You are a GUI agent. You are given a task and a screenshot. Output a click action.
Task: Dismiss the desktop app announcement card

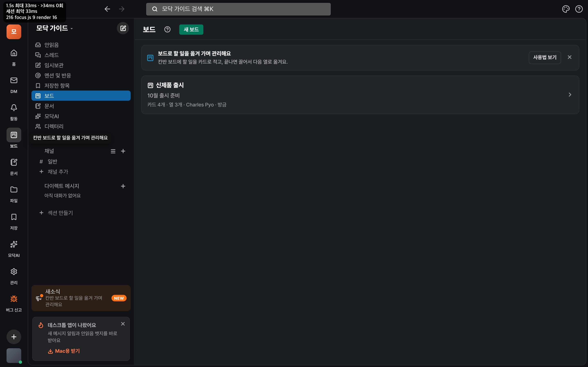click(123, 324)
